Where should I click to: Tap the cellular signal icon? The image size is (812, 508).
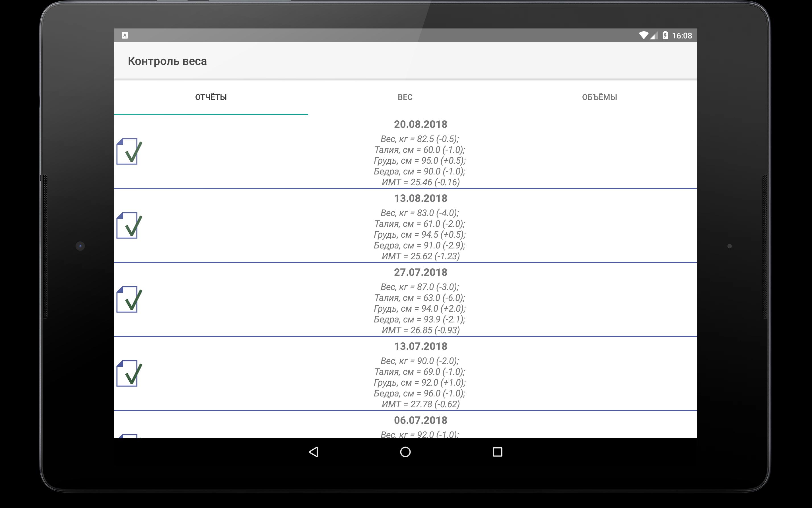[654, 36]
